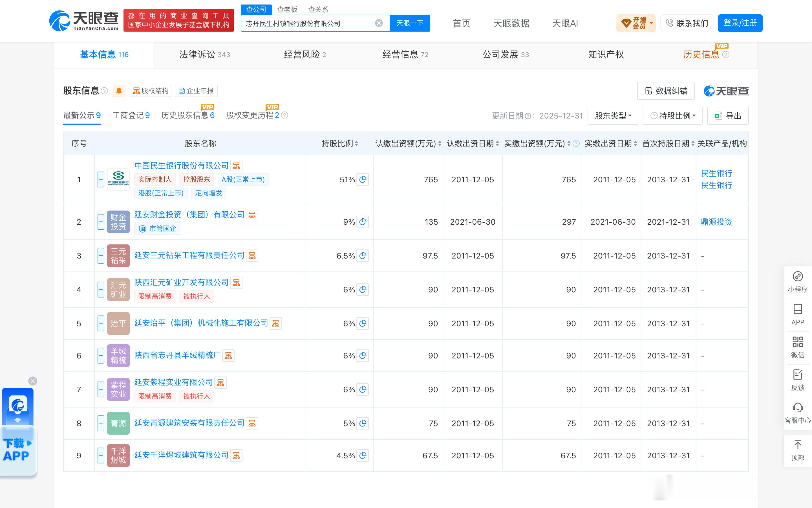Screen dimensions: 812x508
Task: Open equity structure icon beside 延安紫程实业有限公司
Action: tap(220, 382)
